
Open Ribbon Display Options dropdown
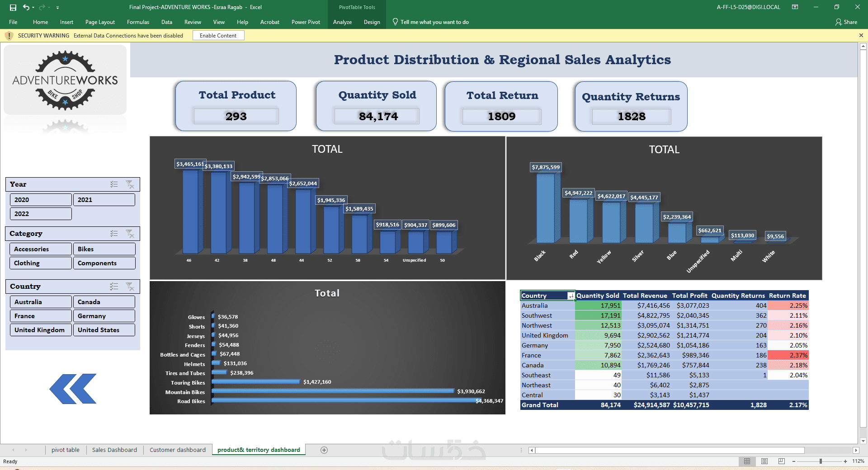point(795,7)
